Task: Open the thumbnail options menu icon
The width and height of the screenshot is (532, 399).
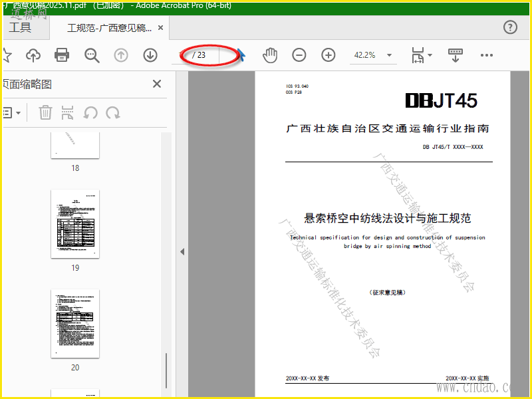Action: [x=11, y=112]
